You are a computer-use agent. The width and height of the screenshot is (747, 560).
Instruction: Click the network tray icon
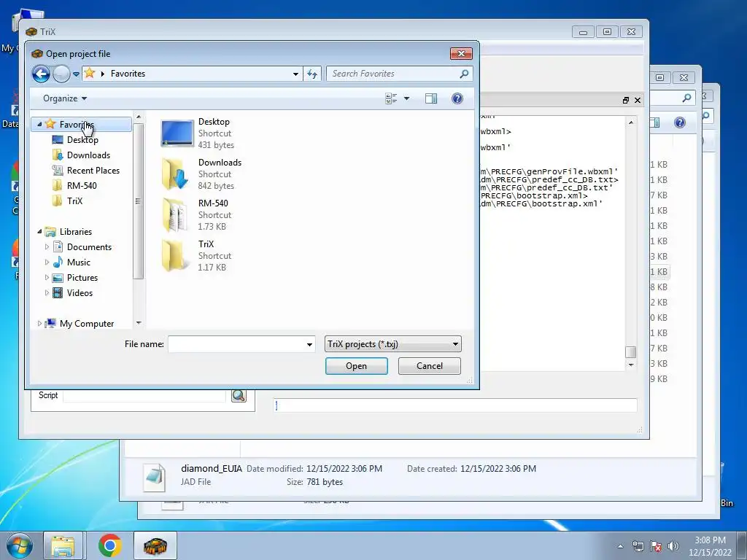(x=638, y=546)
